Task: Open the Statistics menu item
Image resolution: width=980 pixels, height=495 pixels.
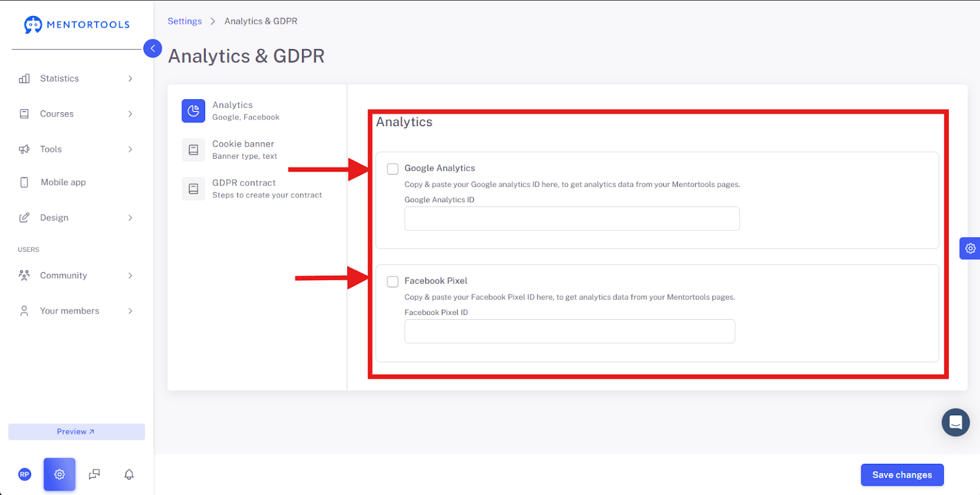Action: pos(77,78)
